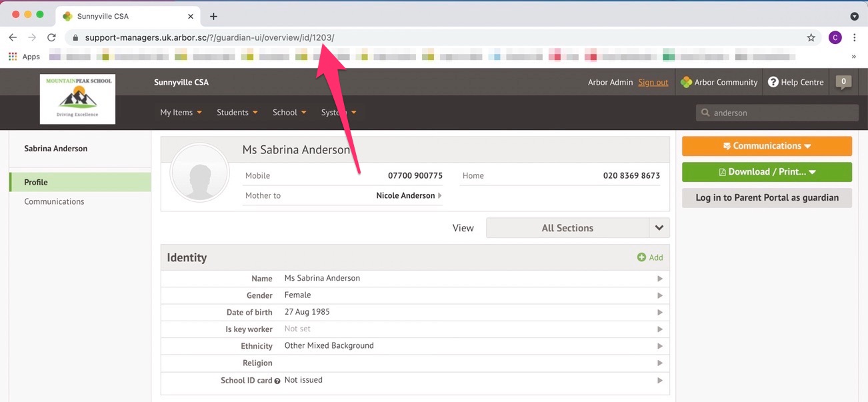The width and height of the screenshot is (868, 402).
Task: Open the orange Communications dropdown button
Action: click(767, 146)
